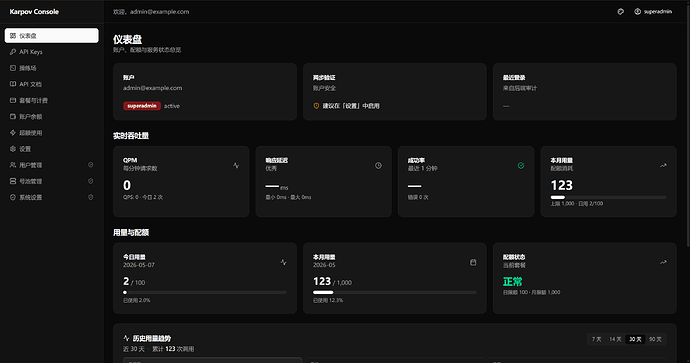
Task: Click the wallet icon beside 账户余额
Action: coord(13,117)
